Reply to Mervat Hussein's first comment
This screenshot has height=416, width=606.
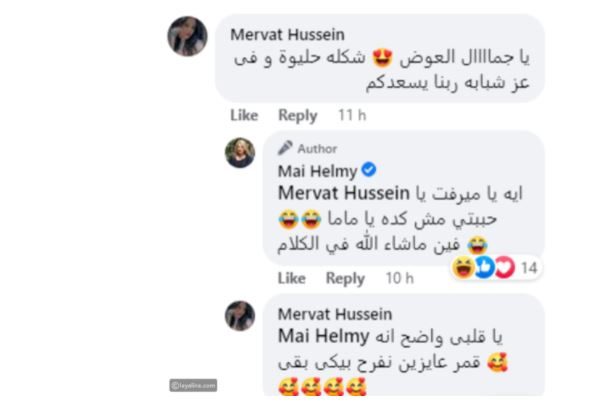(298, 116)
